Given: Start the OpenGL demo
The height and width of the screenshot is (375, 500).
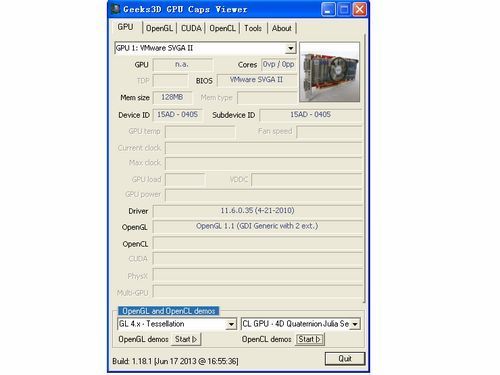Looking at the screenshot, I should coord(186,339).
